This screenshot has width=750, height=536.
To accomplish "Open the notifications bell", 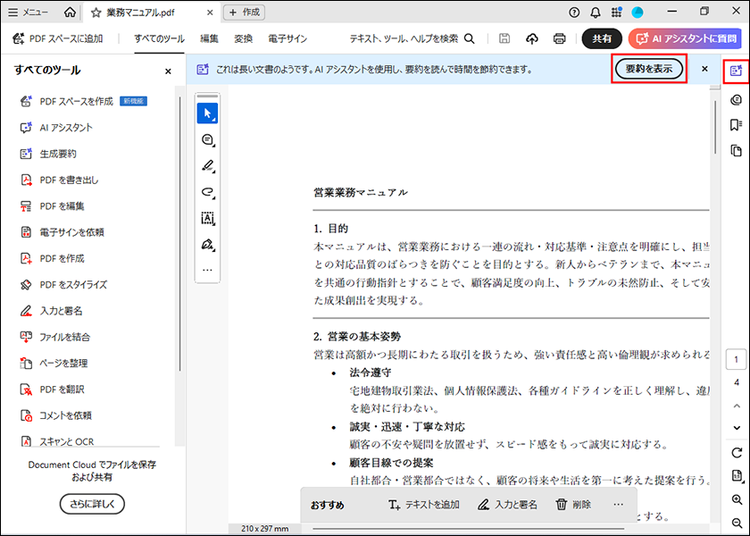I will point(596,12).
